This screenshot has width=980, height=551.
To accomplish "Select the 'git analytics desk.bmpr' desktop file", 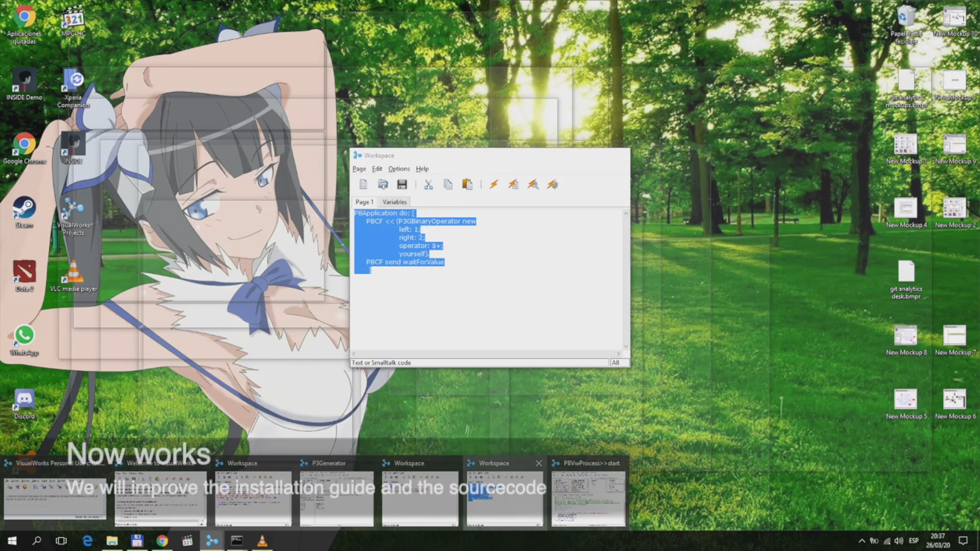I will 906,280.
